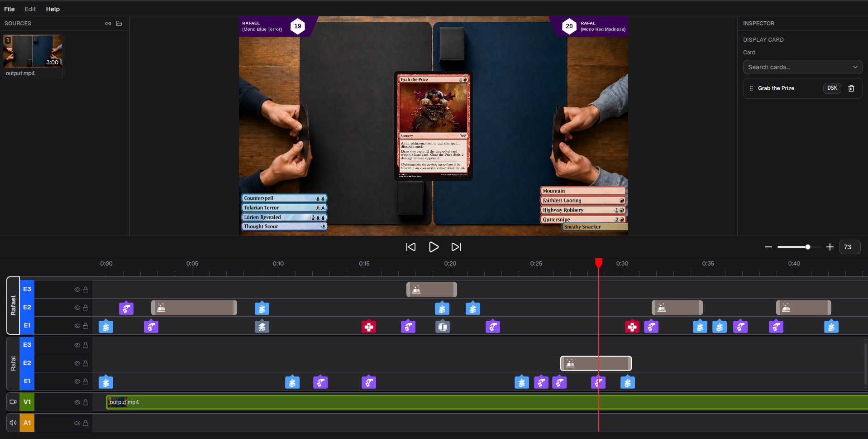Select blue event on Rafael E2 near 0:21
Viewport: 868px width, 439px height.
[x=473, y=309]
